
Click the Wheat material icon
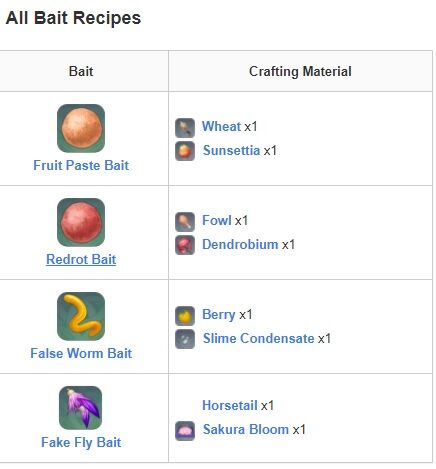click(185, 128)
